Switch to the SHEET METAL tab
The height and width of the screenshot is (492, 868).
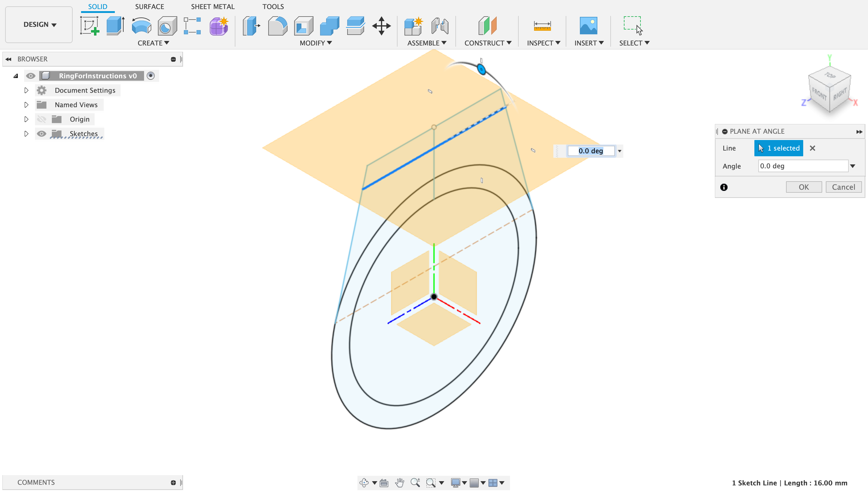212,6
